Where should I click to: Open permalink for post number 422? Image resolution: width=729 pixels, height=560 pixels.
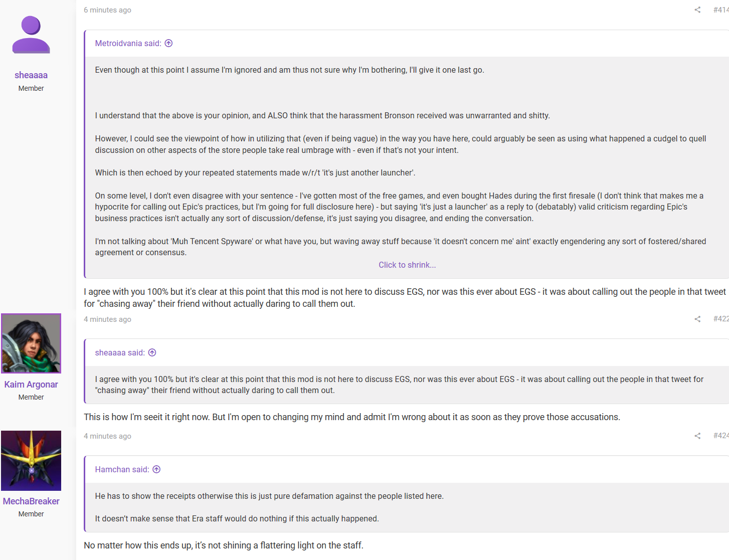pyautogui.click(x=721, y=319)
